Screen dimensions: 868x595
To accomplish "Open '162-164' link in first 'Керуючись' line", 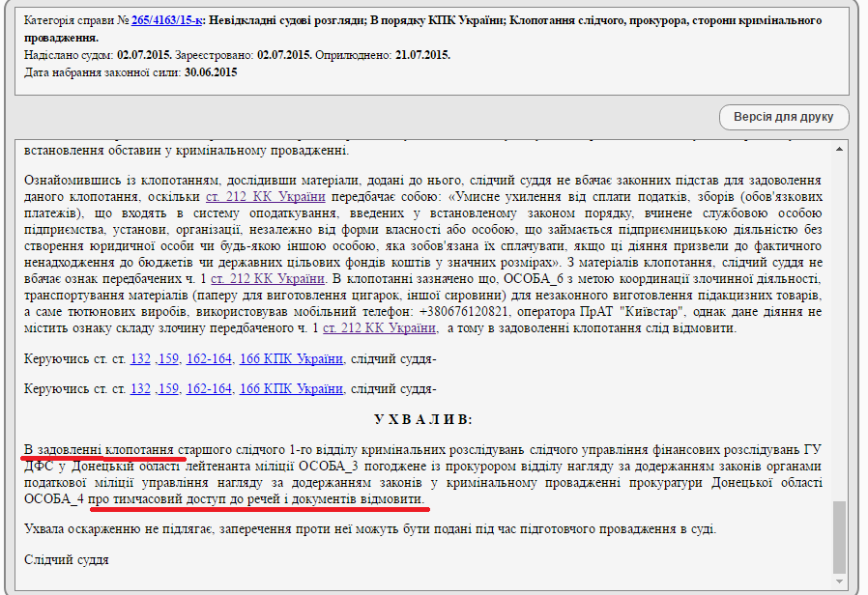I will (x=209, y=359).
